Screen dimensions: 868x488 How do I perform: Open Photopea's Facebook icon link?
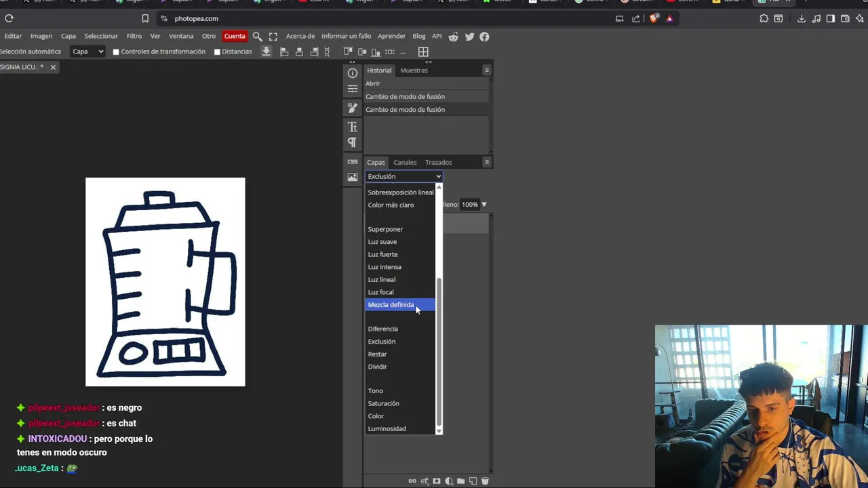click(484, 37)
